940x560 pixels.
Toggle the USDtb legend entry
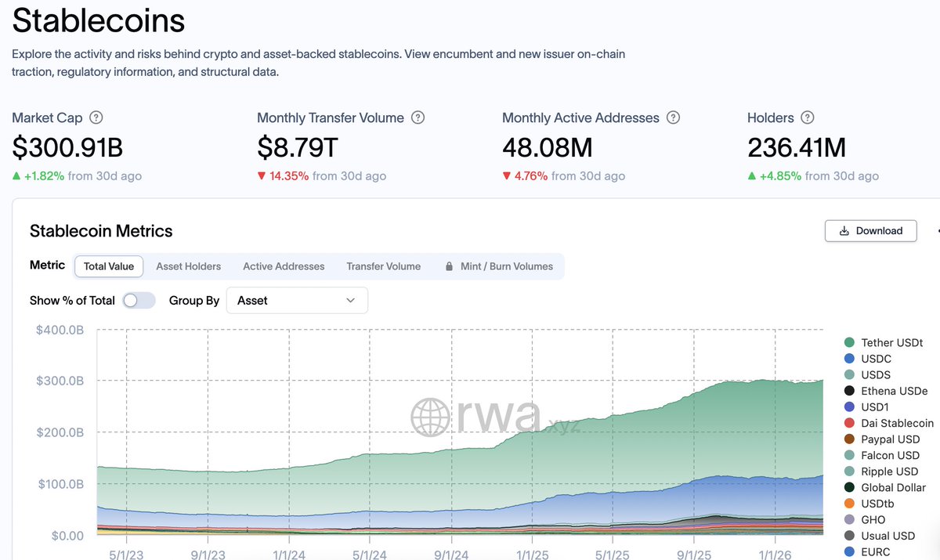click(869, 504)
